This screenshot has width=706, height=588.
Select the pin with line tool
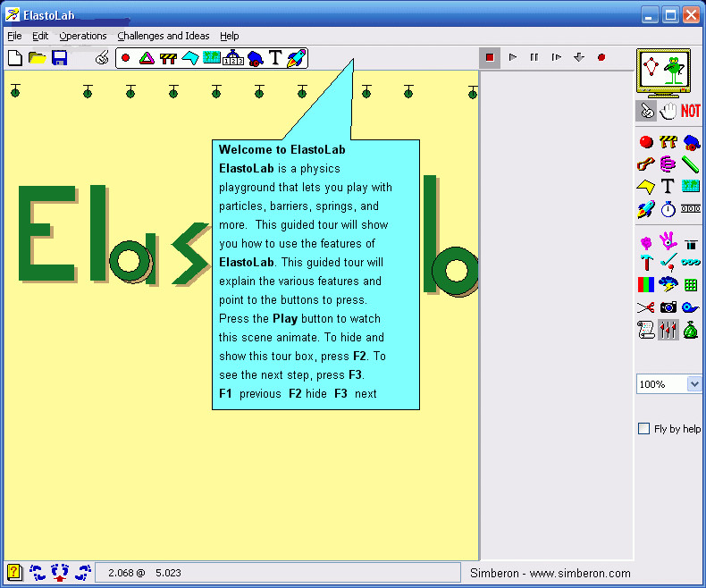pos(668,263)
